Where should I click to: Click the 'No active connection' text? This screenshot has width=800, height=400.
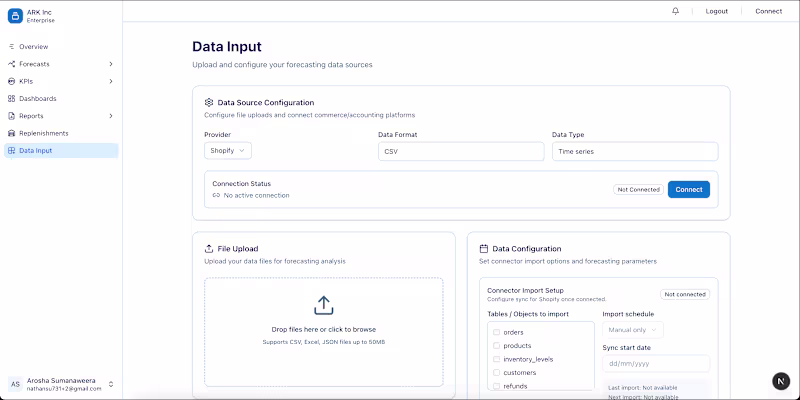pos(257,195)
